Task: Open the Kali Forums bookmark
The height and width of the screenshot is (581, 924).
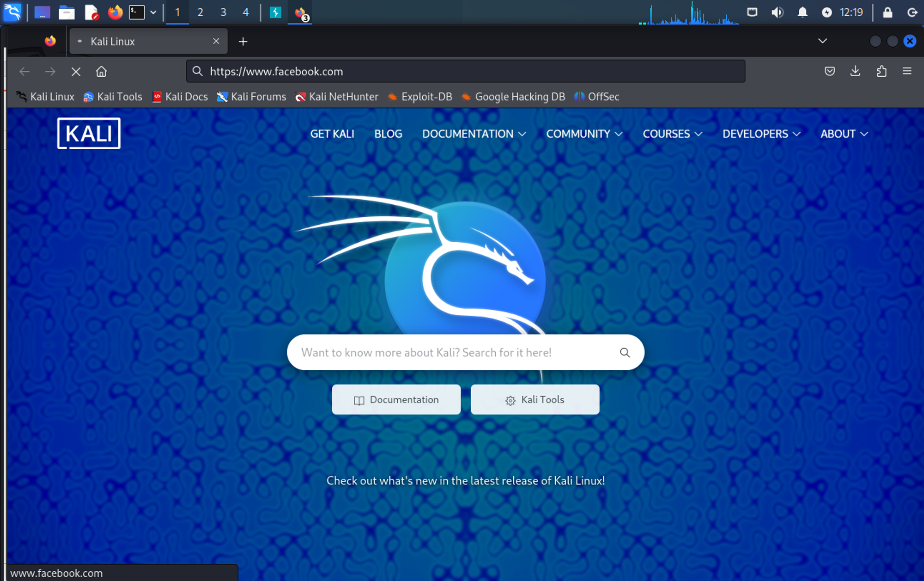Action: tap(252, 97)
